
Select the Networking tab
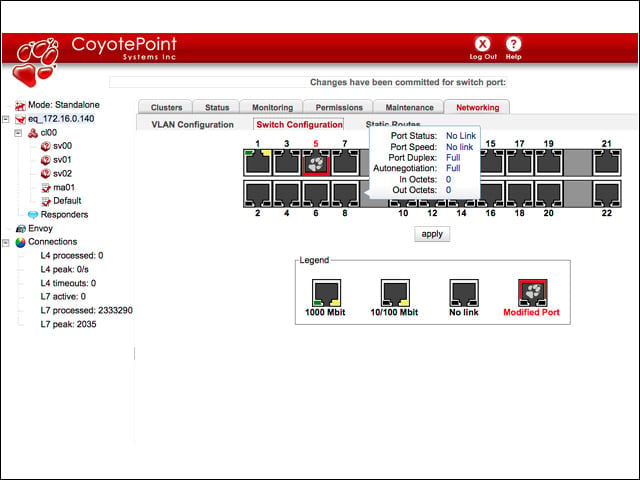click(477, 107)
